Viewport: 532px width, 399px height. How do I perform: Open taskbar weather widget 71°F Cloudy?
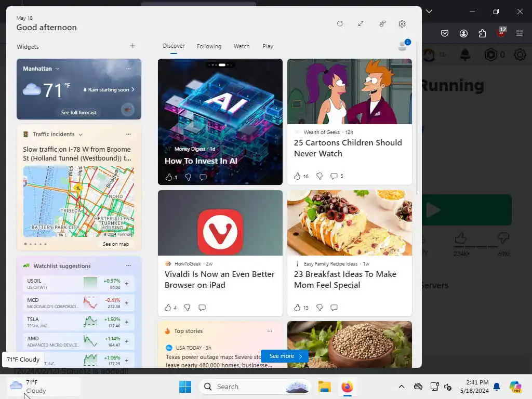(43, 387)
